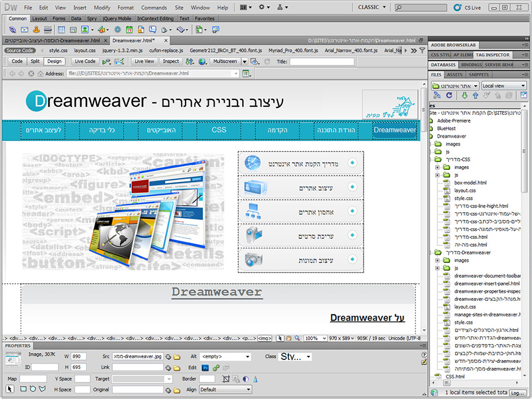This screenshot has height=399, width=532.
Task: Click the Refresh icon in Files panel
Action: coord(449,95)
